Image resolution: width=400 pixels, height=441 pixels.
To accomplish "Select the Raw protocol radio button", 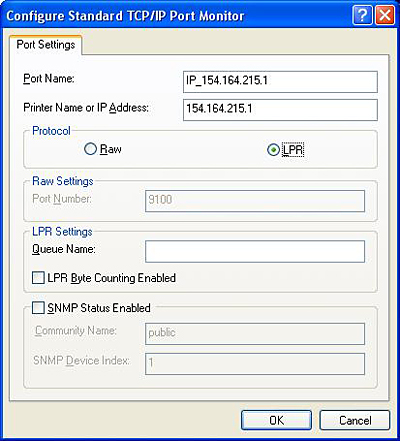I will coord(90,149).
